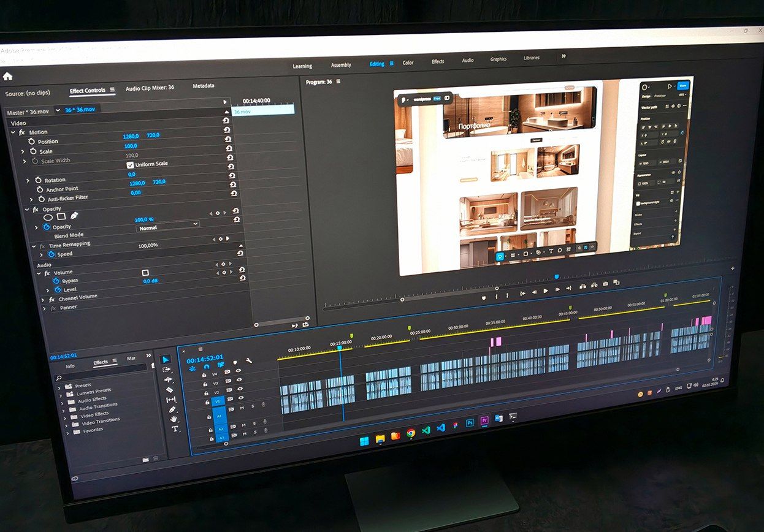
Task: Switch to the Info panel tab
Action: (71, 366)
